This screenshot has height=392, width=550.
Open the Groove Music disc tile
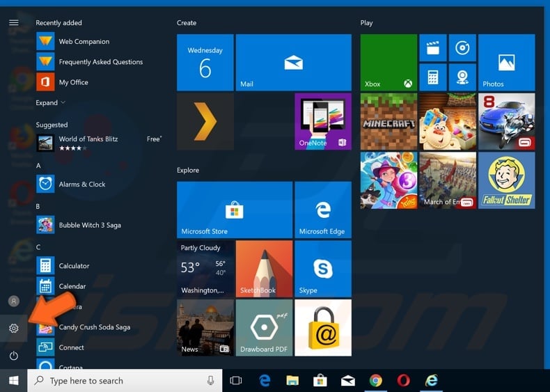pyautogui.click(x=461, y=48)
